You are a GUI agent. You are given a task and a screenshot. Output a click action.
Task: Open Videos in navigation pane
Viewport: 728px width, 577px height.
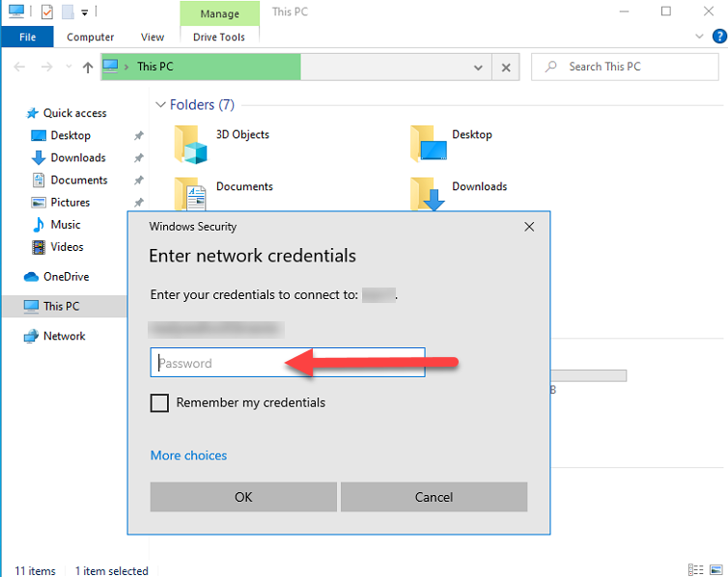[67, 247]
